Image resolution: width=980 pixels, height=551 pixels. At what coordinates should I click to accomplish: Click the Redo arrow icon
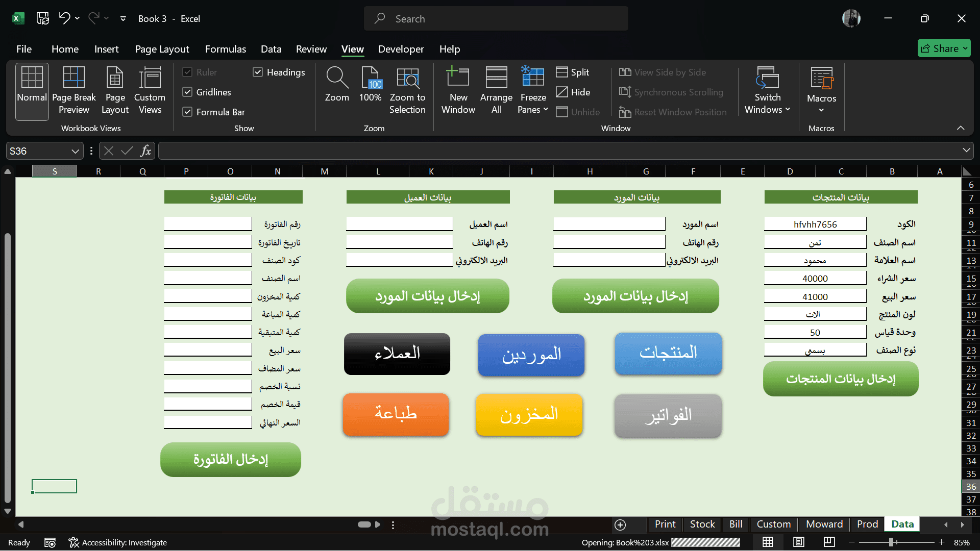(94, 18)
